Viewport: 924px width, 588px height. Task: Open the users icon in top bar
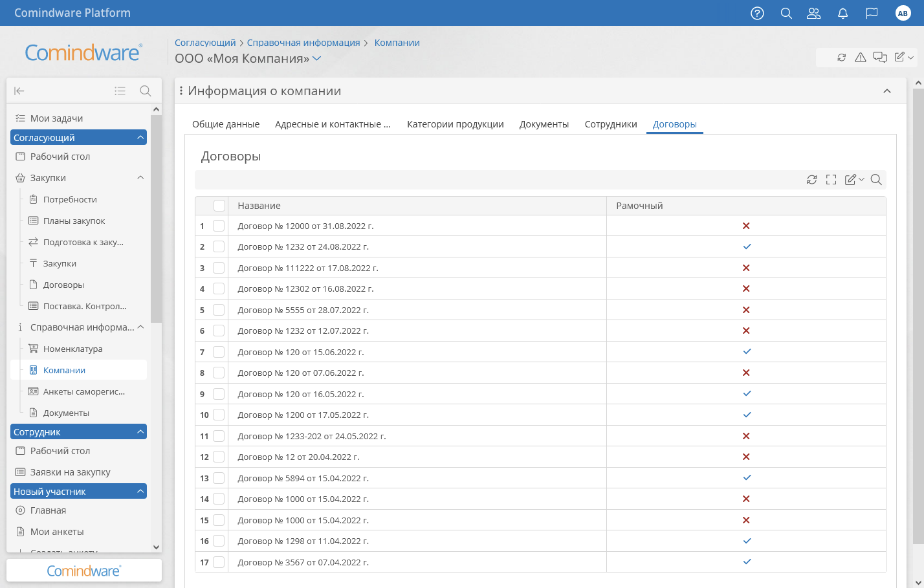tap(814, 13)
